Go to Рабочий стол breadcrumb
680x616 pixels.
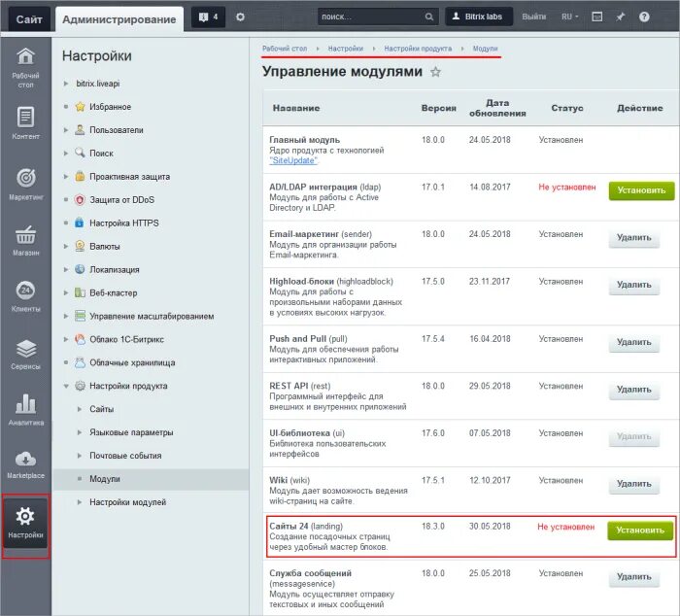285,49
